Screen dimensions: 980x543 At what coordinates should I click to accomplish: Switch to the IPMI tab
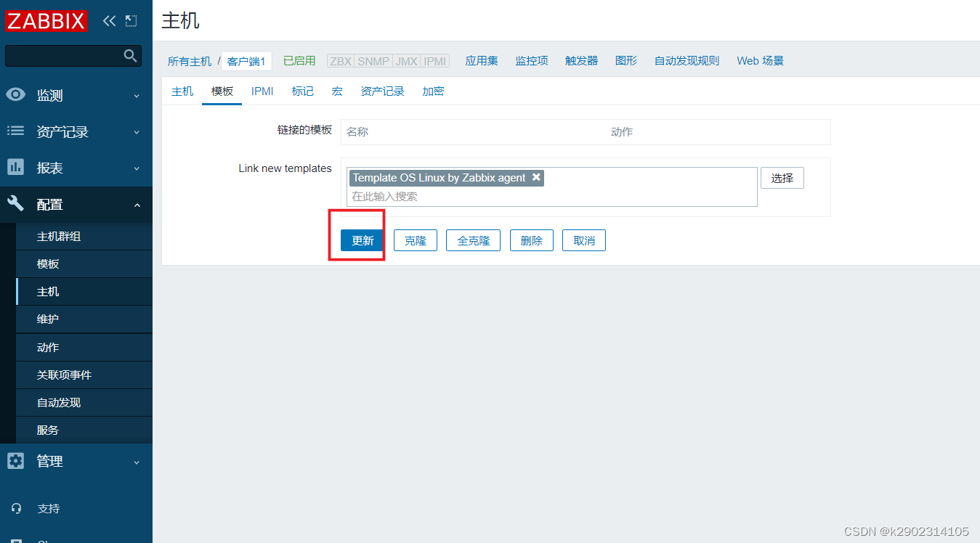click(x=262, y=91)
